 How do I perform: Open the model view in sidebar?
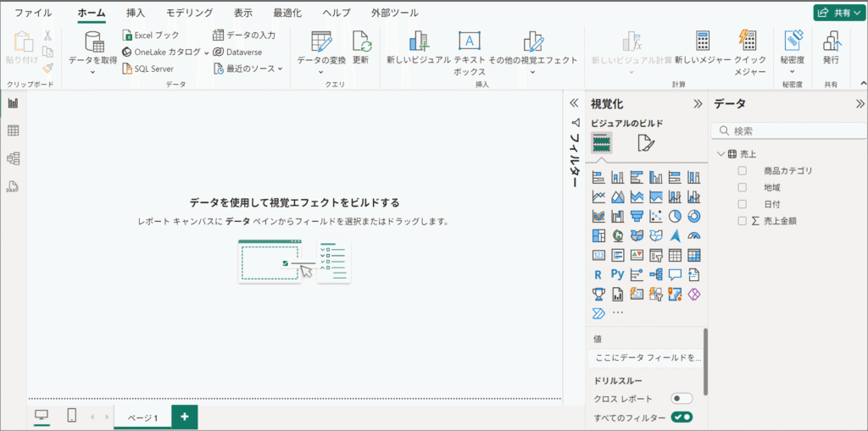pos(13,159)
